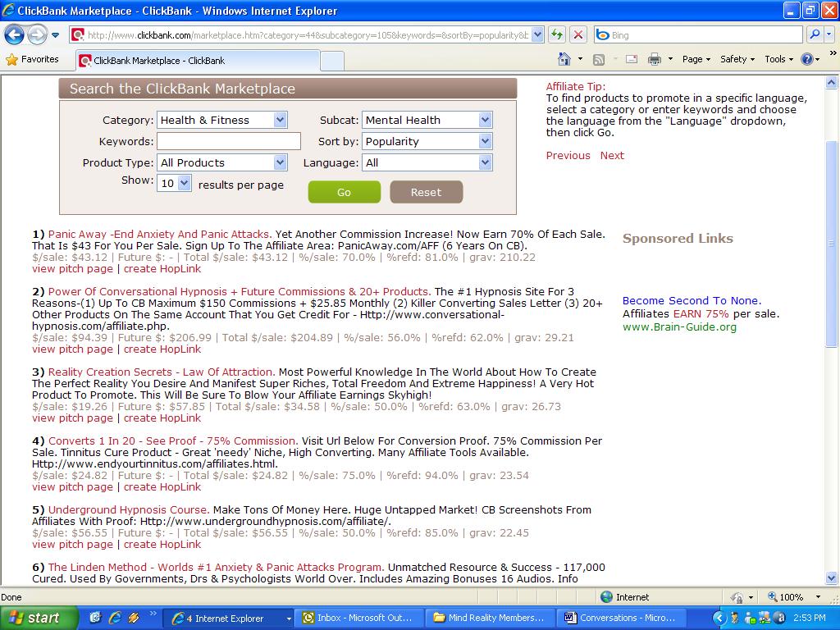Image resolution: width=840 pixels, height=630 pixels.
Task: Stop loading with the red X icon
Action: [x=578, y=35]
